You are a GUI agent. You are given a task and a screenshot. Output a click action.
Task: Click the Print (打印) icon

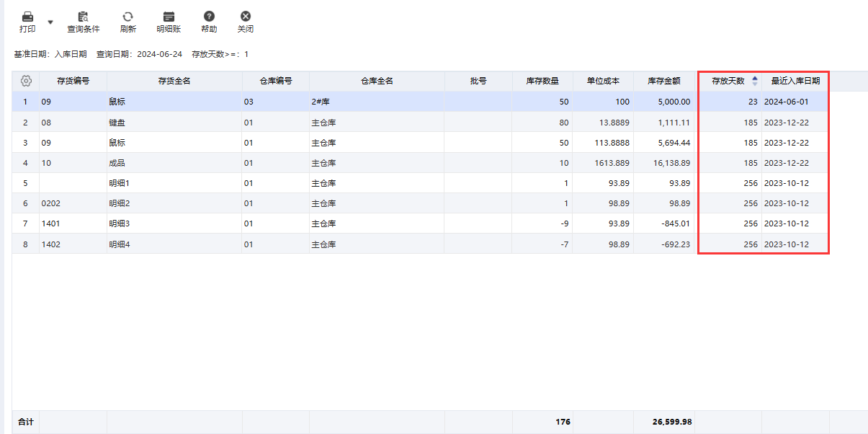point(27,17)
